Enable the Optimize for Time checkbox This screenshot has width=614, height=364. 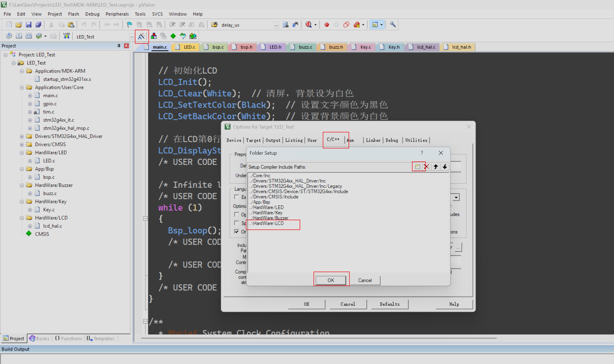click(237, 214)
